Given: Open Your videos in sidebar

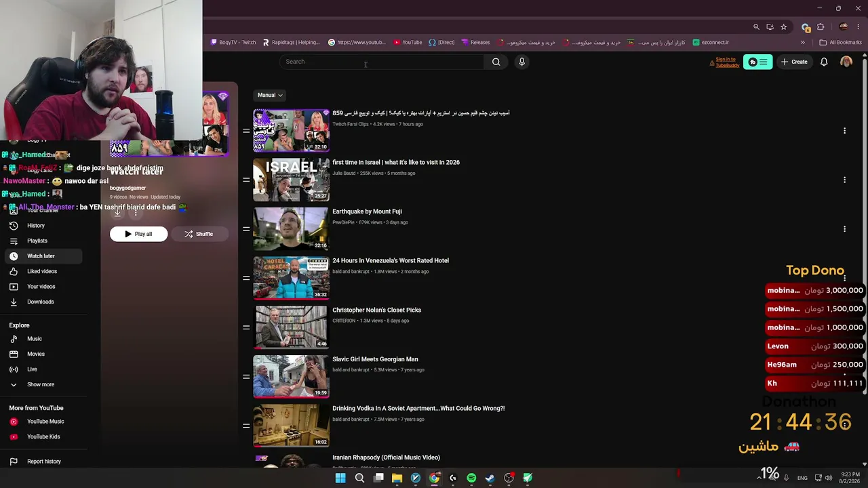Looking at the screenshot, I should [41, 287].
